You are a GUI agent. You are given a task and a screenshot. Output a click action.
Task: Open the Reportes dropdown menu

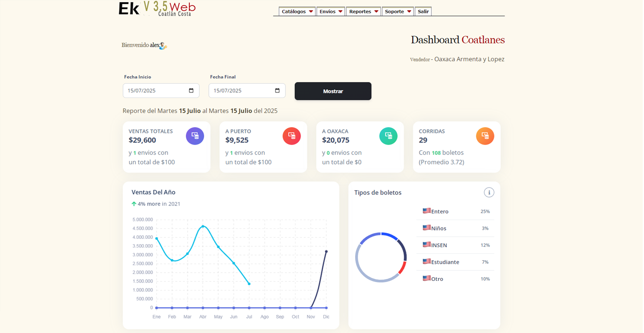click(x=363, y=12)
